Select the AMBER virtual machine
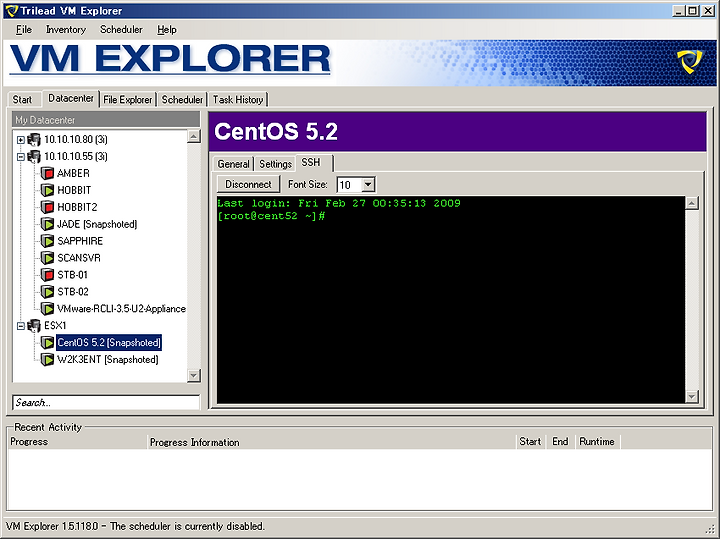This screenshot has height=539, width=720. [73, 173]
